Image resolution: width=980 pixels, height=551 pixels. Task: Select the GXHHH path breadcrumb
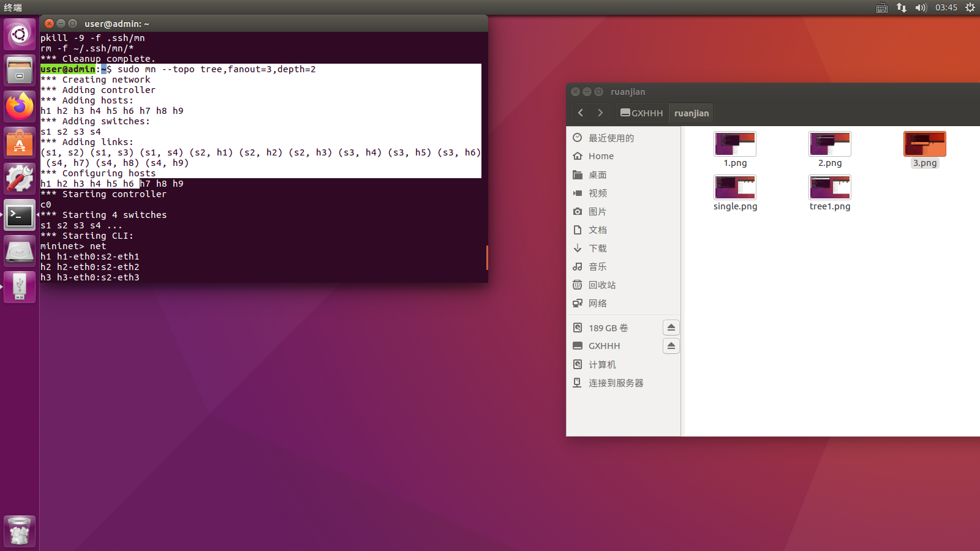(x=642, y=113)
